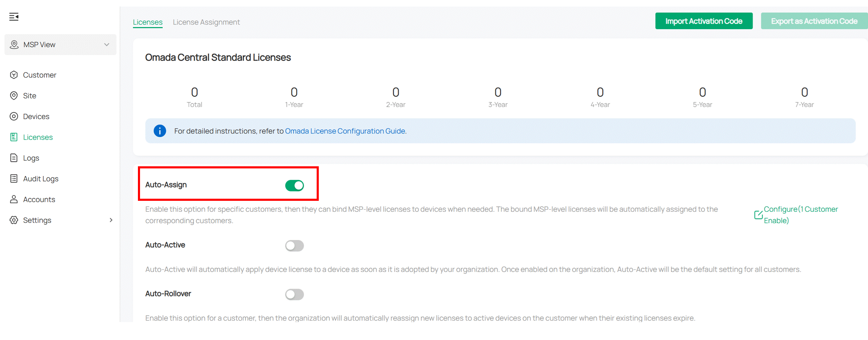The width and height of the screenshot is (868, 340).
Task: Expand the Settings submenu arrow
Action: tap(111, 220)
